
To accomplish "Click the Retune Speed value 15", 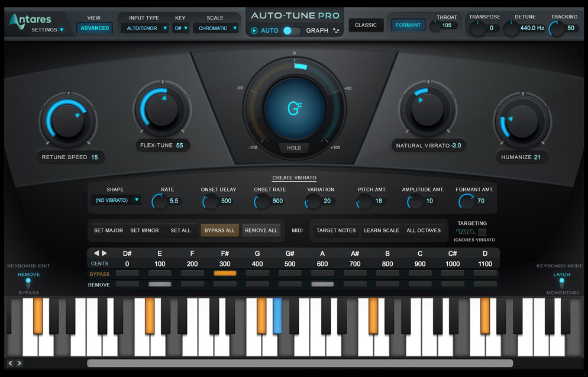I will [95, 157].
